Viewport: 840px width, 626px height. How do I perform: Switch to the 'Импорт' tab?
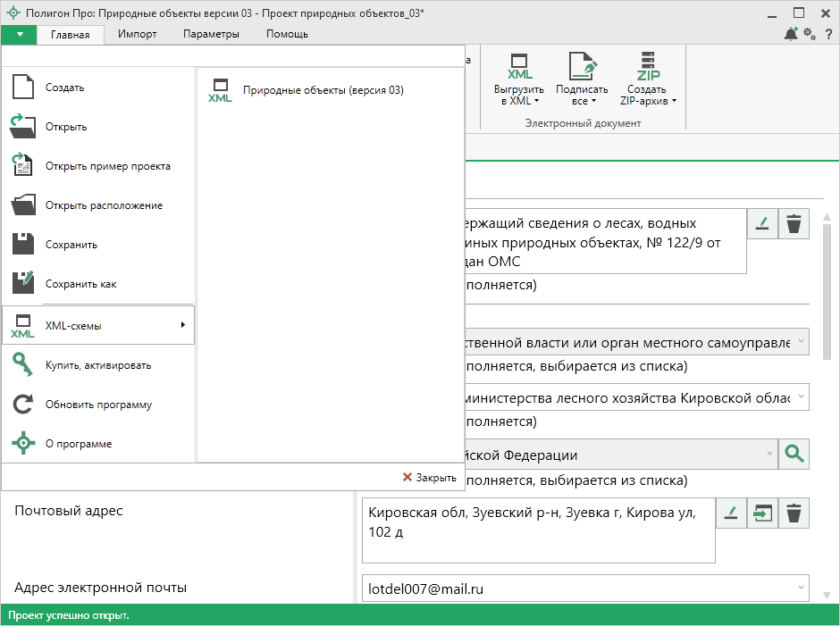(x=137, y=34)
